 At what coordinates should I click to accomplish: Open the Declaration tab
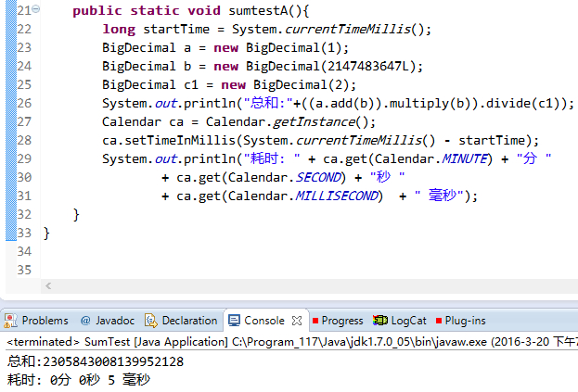pos(181,321)
